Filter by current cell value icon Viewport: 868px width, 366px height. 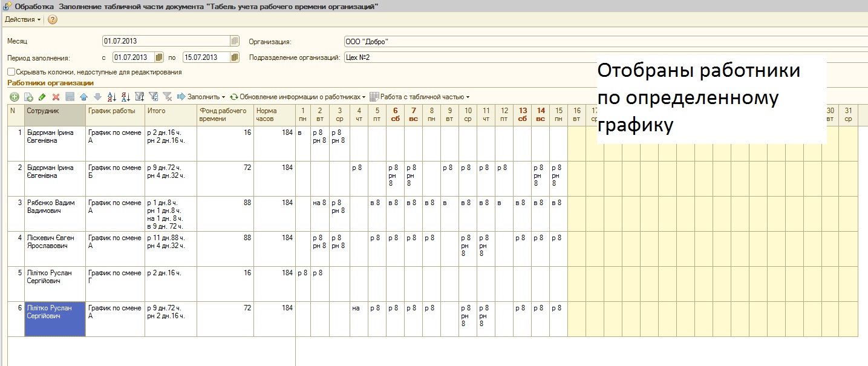coord(153,97)
